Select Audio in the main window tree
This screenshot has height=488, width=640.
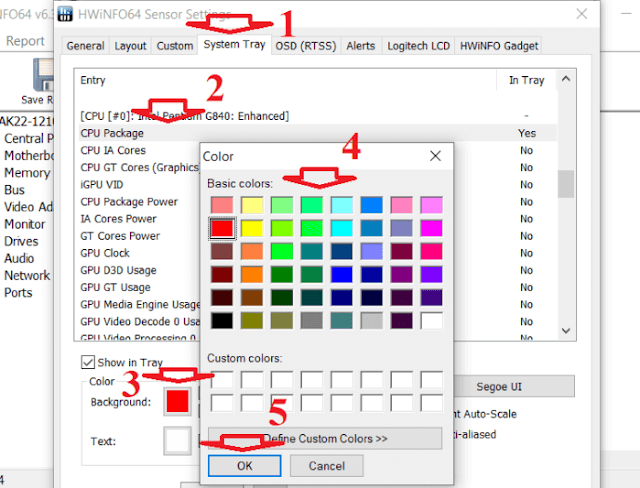point(19,258)
